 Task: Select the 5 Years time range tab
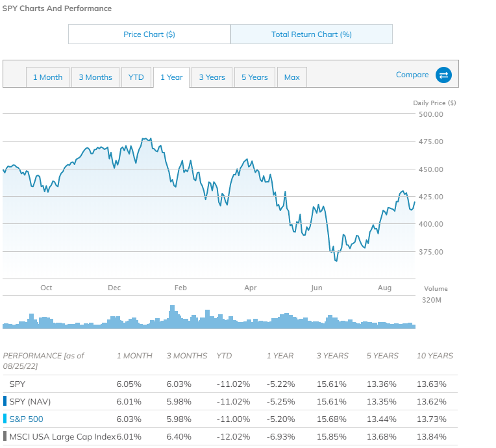click(x=254, y=77)
